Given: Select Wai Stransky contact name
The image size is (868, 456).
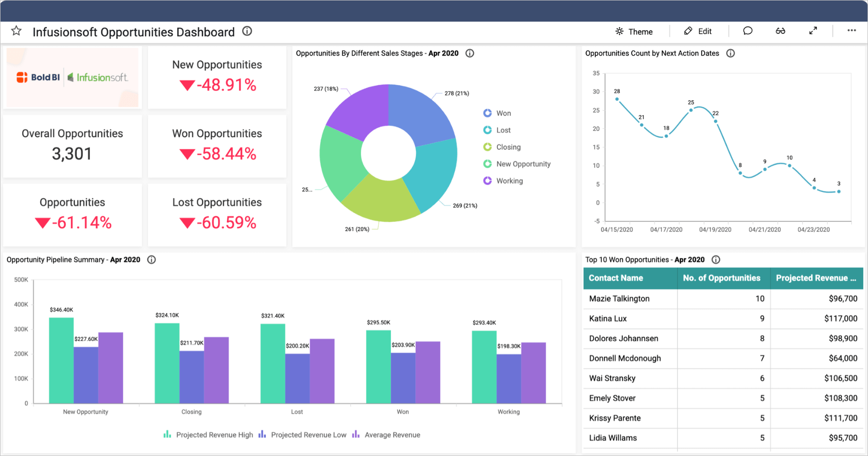Looking at the screenshot, I should [612, 378].
